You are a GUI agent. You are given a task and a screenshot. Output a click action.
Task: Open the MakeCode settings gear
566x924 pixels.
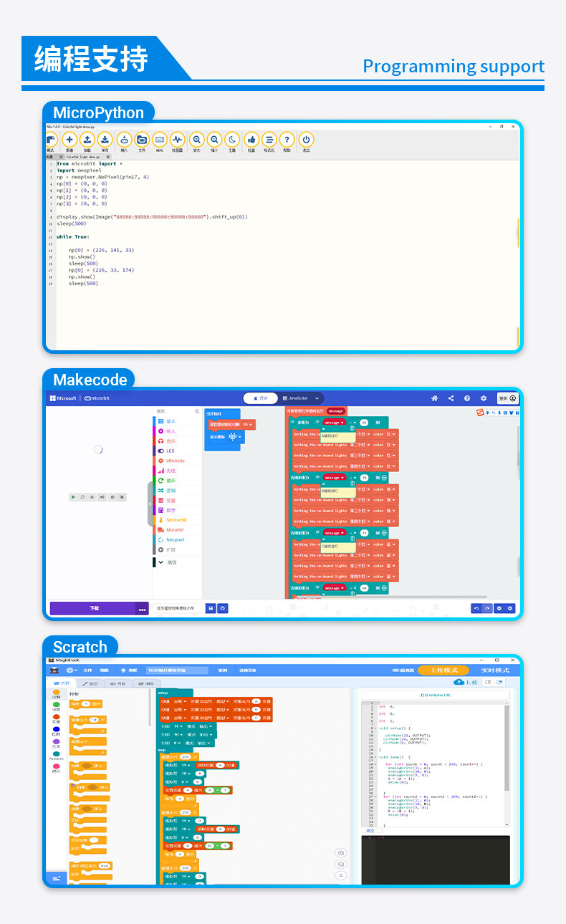484,398
